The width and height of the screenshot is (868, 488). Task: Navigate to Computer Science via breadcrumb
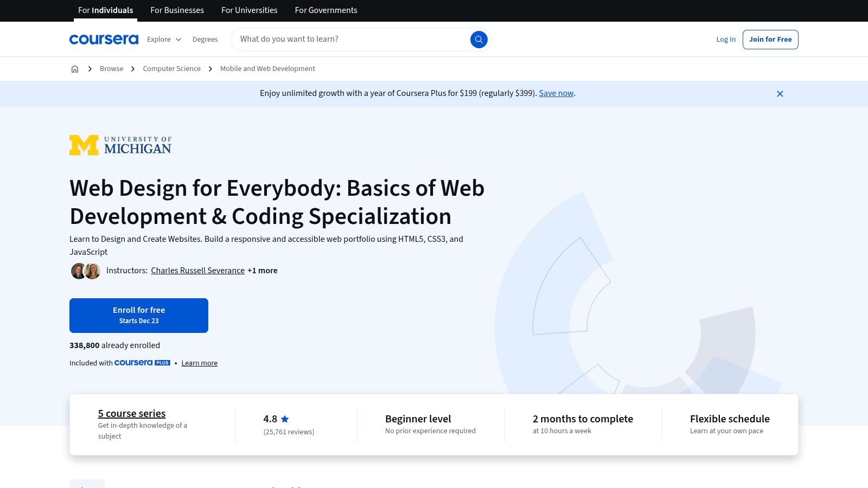point(171,68)
